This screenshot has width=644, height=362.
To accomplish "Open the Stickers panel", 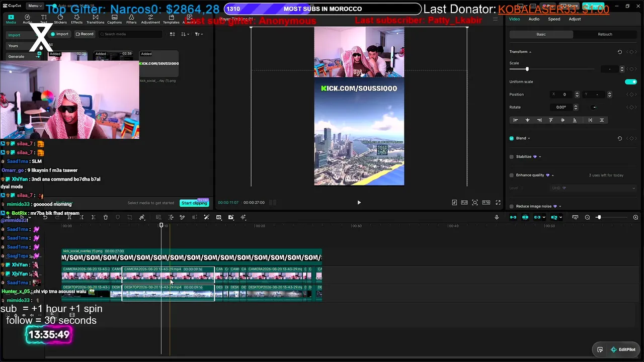I will tap(60, 19).
